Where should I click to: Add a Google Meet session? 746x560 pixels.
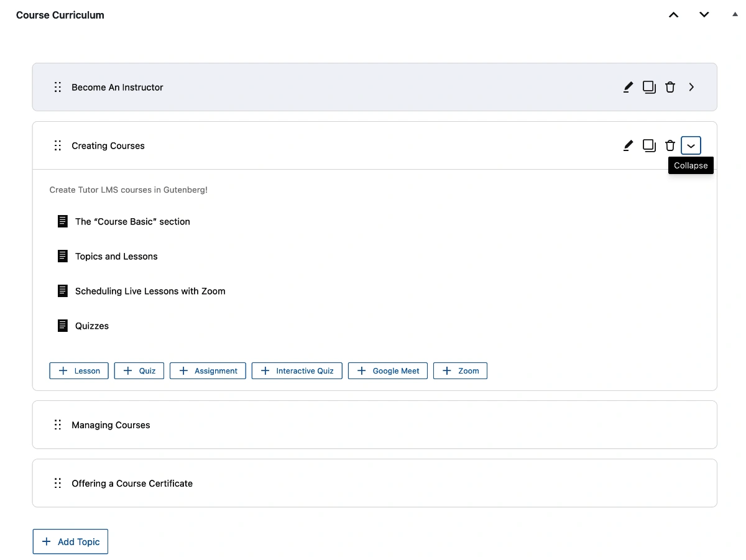pos(388,371)
